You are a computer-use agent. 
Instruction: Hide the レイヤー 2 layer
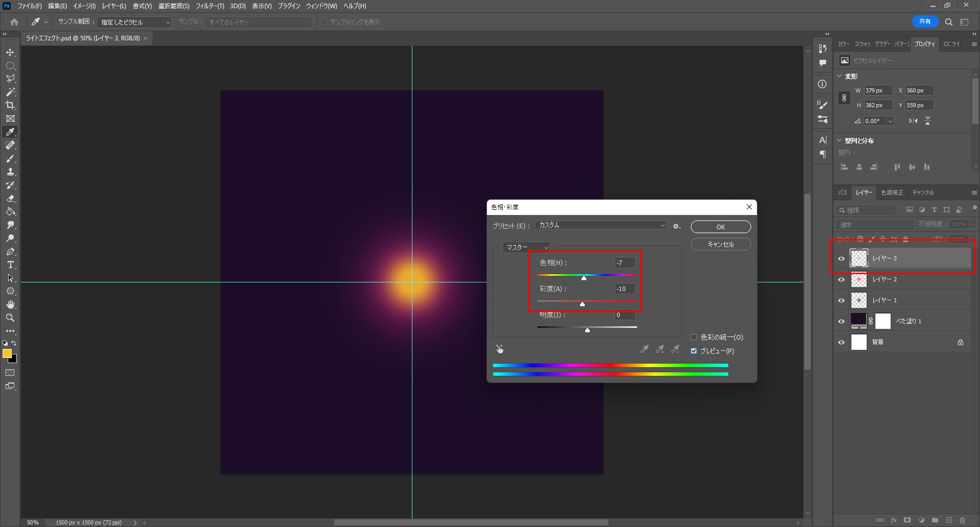click(841, 279)
